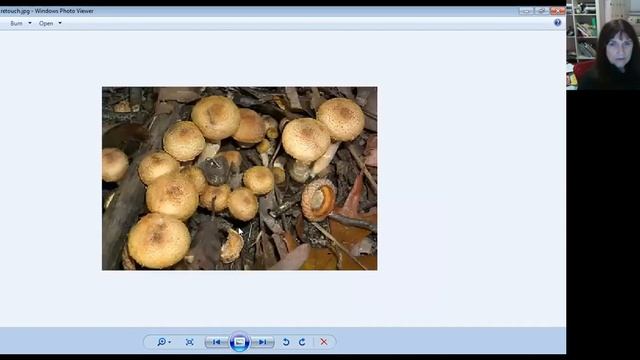Image resolution: width=640 pixels, height=360 pixels.
Task: Rotate the photo clockwise
Action: point(302,342)
